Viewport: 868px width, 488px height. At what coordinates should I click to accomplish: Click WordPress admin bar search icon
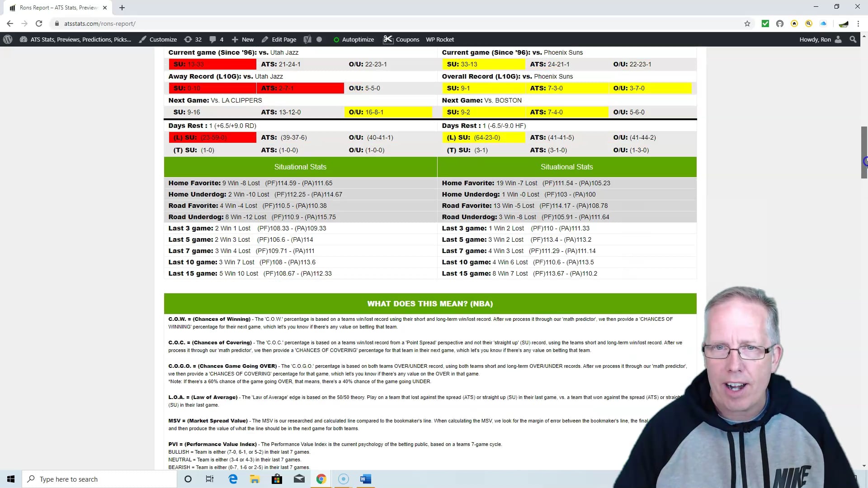point(853,39)
